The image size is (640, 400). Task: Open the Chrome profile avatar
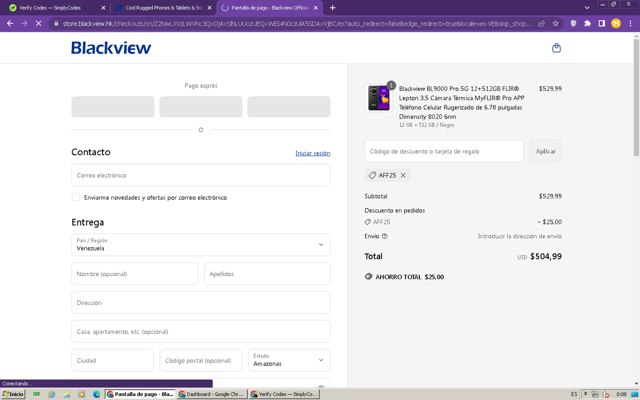click(x=616, y=24)
